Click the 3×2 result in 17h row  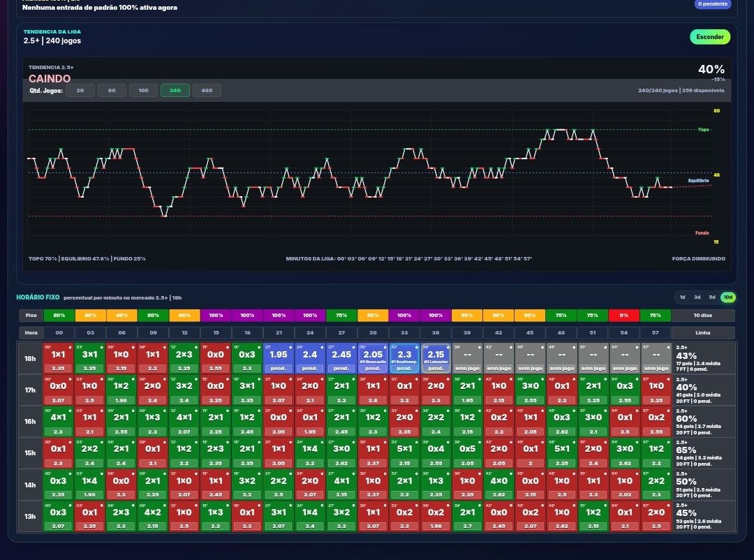click(x=184, y=390)
